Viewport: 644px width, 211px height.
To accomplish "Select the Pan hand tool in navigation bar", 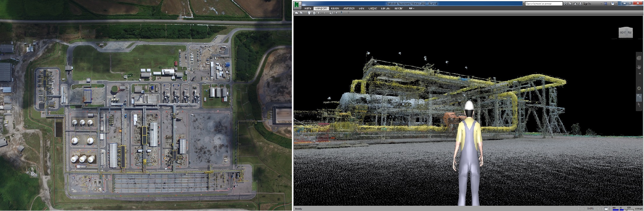I will point(639,67).
